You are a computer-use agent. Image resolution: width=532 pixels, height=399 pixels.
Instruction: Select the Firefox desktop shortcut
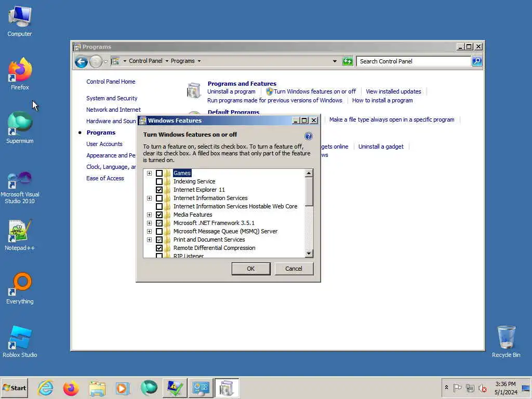pyautogui.click(x=20, y=74)
